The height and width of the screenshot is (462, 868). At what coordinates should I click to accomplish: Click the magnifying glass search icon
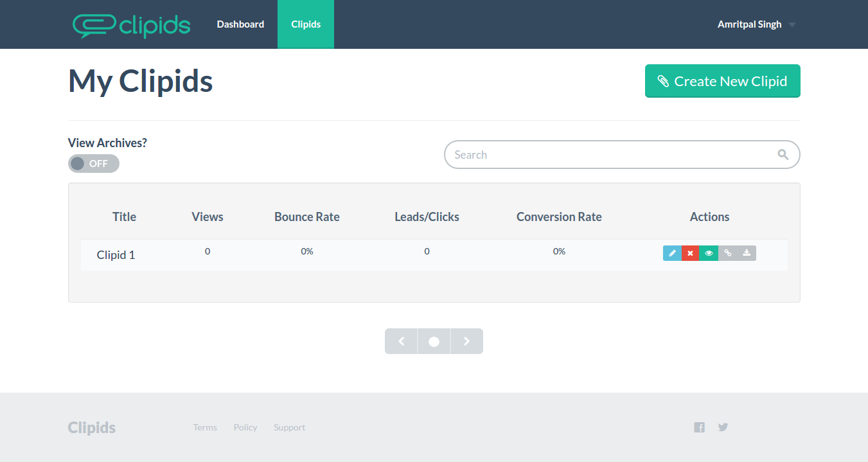point(783,154)
